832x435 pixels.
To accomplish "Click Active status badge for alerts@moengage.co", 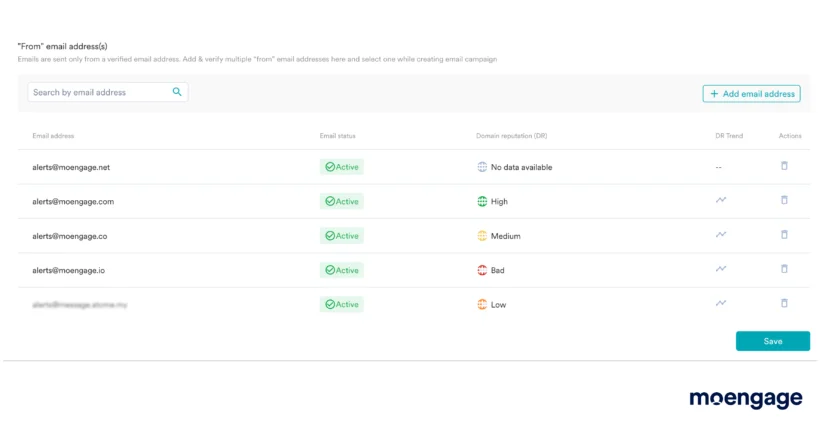I will coord(342,236).
